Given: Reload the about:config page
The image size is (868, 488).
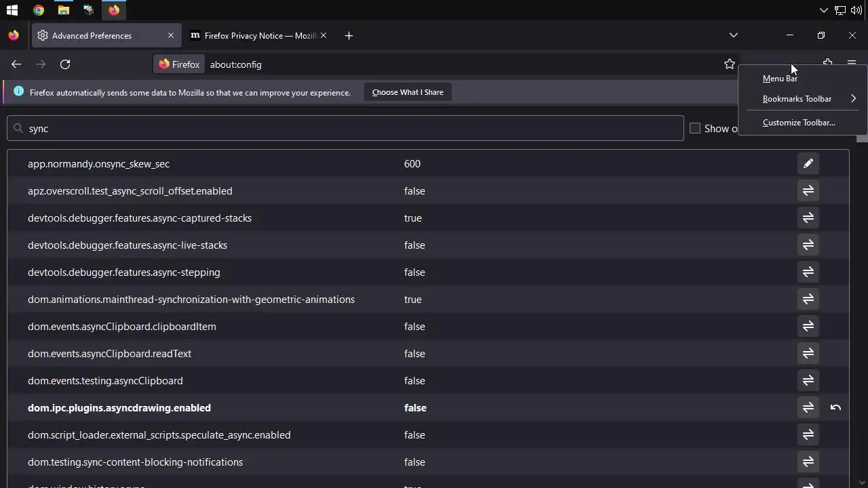Looking at the screenshot, I should [65, 64].
